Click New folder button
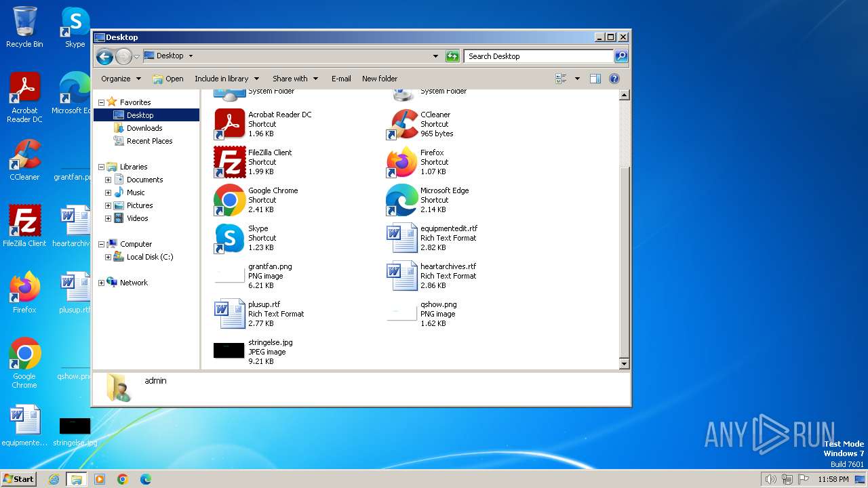This screenshot has height=488, width=868. 380,79
